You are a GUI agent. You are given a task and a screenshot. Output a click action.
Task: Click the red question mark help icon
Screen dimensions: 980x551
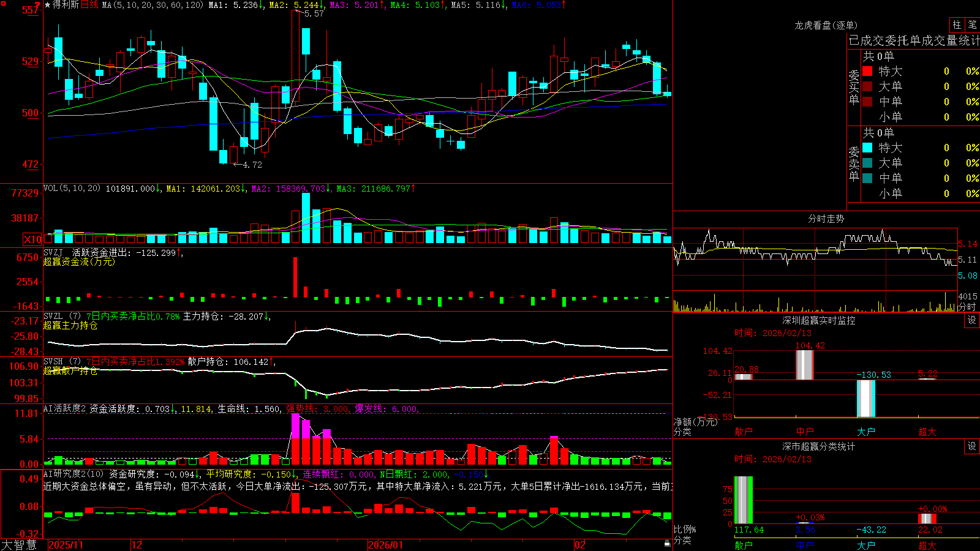[x=38, y=5]
